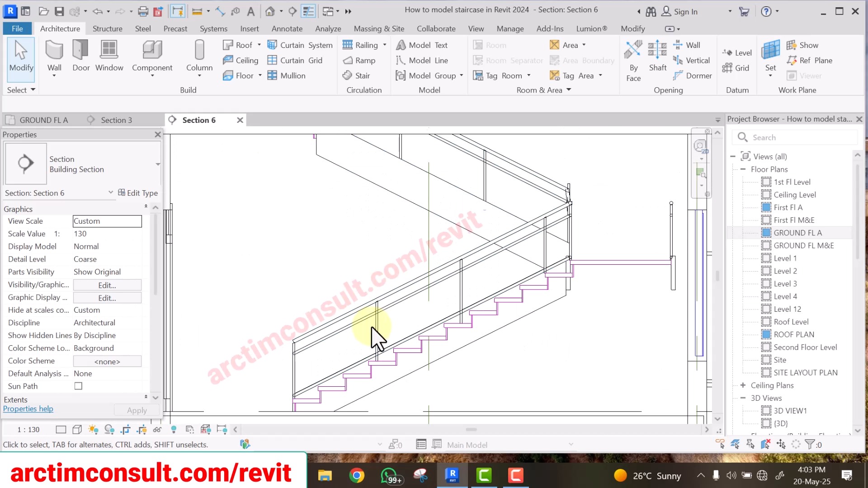Choose the By Face opening tool
Viewport: 868px width, 488px height.
(633, 61)
